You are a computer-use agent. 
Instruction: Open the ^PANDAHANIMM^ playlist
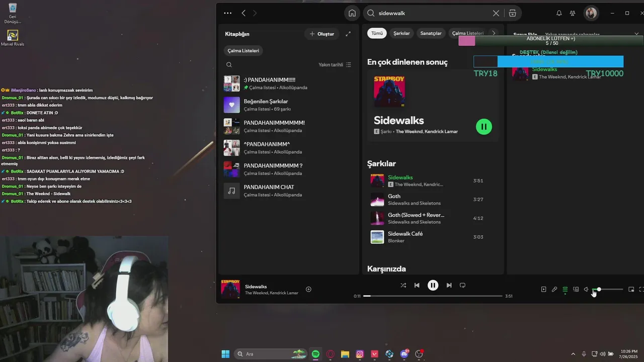(288, 148)
